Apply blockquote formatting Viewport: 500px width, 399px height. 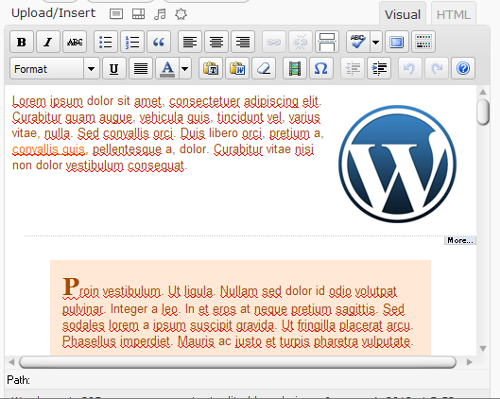coord(159,42)
